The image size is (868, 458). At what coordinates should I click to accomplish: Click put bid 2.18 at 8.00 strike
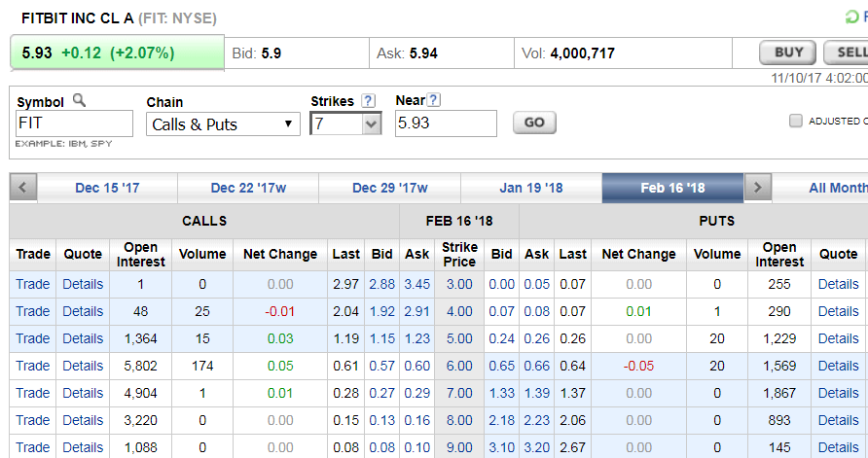pos(501,420)
